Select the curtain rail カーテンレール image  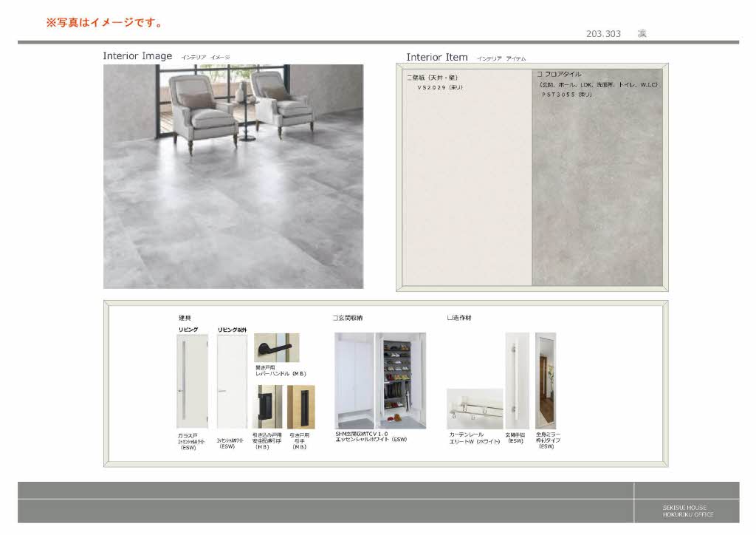point(474,409)
